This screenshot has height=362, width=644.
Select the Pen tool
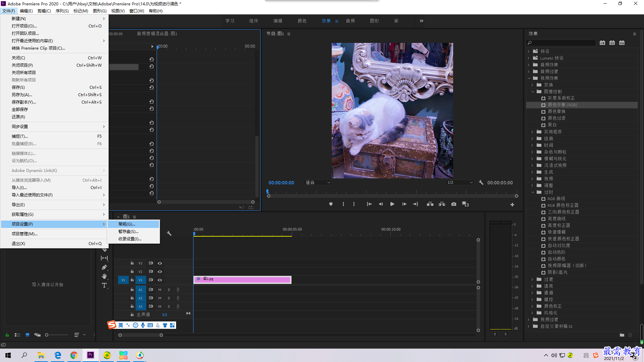104,267
